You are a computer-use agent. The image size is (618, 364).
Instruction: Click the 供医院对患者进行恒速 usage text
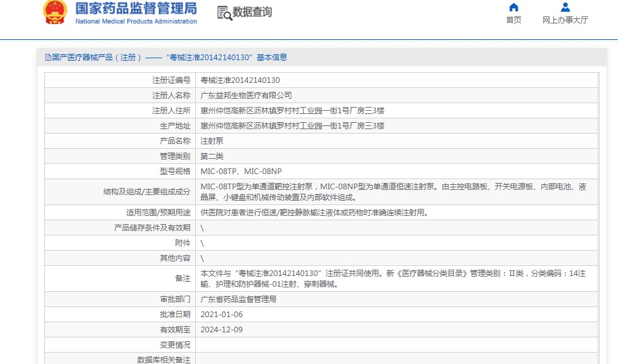point(314,213)
